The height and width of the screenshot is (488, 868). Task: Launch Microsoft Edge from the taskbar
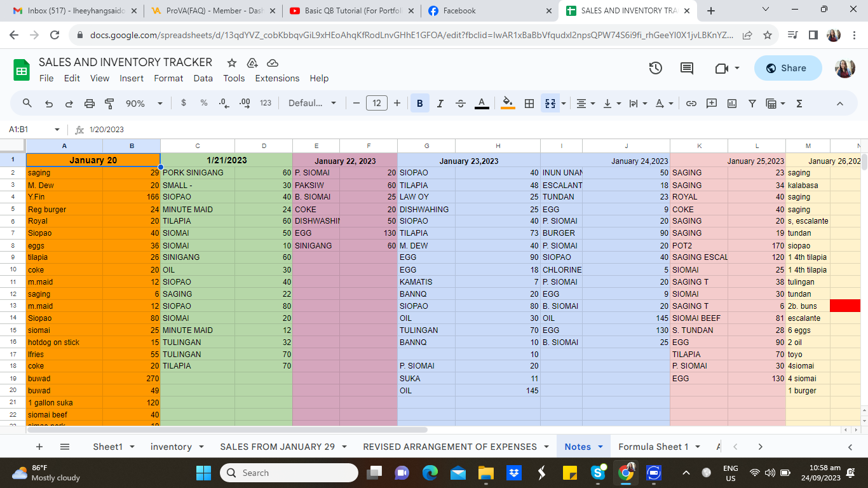point(430,473)
